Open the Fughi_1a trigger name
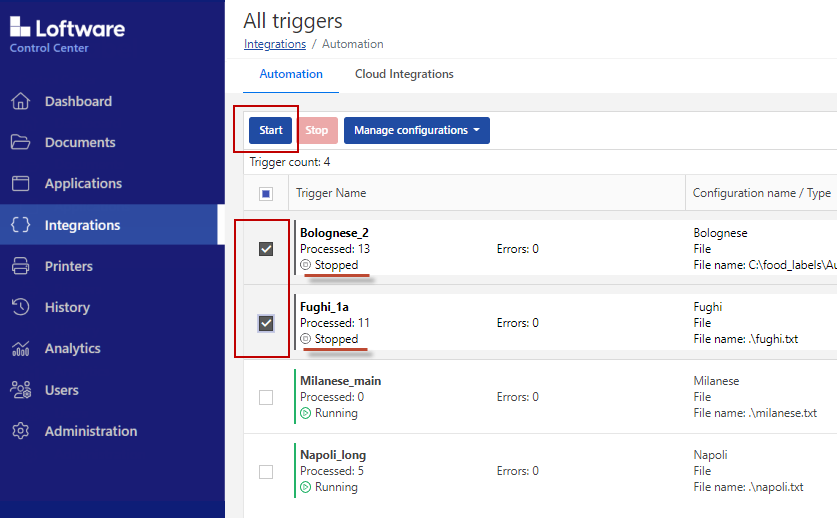Screen dimensions: 837x518 click(324, 307)
